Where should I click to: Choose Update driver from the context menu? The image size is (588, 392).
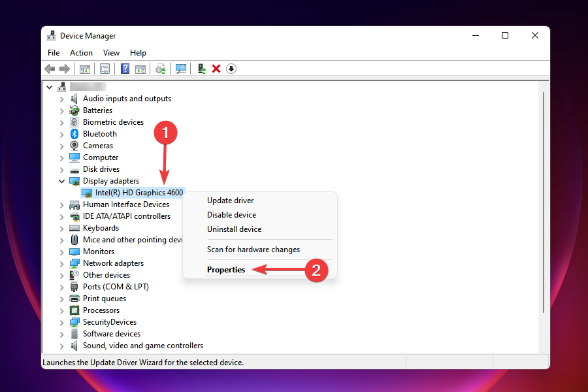point(230,201)
